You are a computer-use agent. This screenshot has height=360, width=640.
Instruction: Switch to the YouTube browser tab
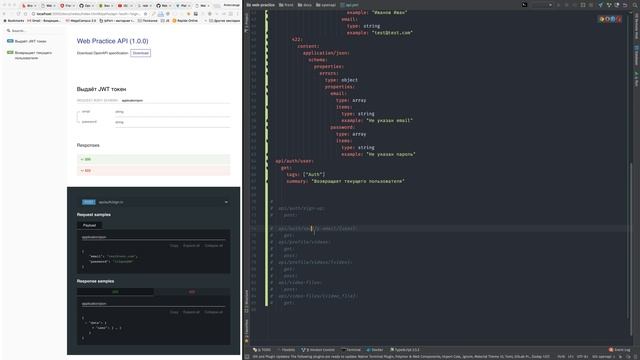click(x=123, y=6)
